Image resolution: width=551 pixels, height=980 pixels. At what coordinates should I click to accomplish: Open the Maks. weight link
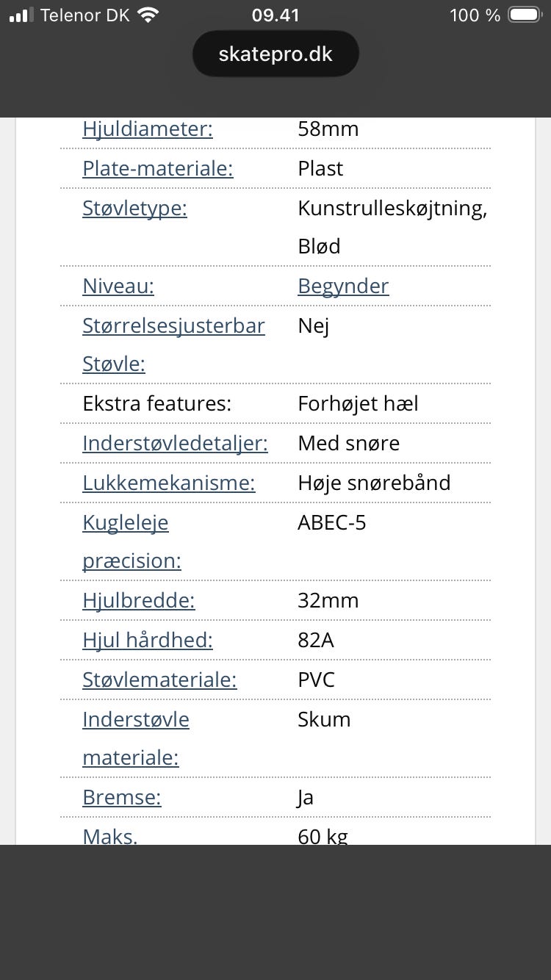(x=110, y=836)
